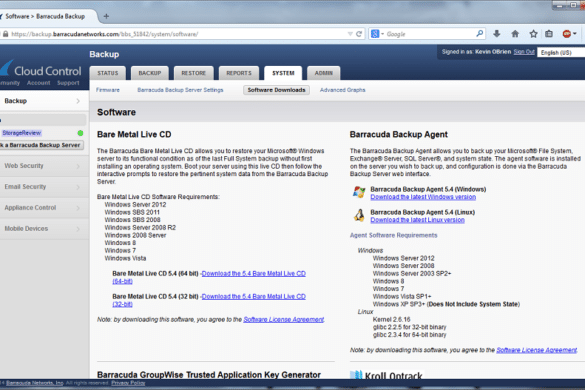Open the RESTORE tab

pyautogui.click(x=194, y=73)
